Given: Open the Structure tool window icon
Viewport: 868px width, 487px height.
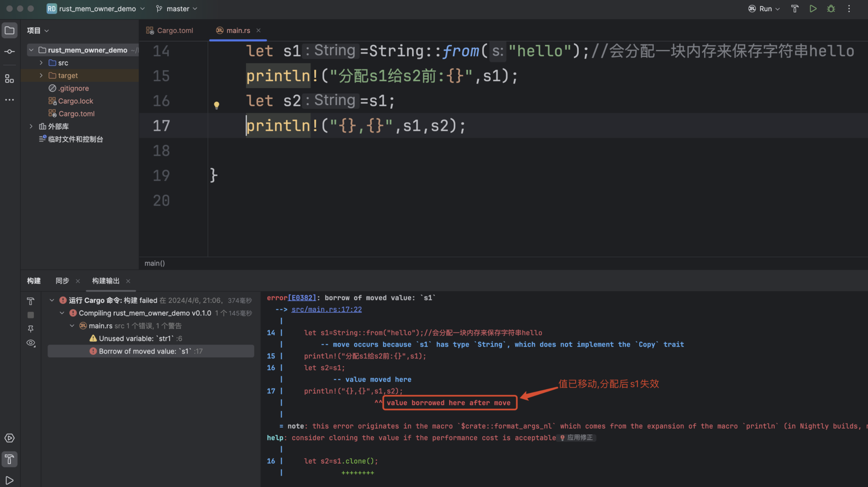Looking at the screenshot, I should pos(9,79).
